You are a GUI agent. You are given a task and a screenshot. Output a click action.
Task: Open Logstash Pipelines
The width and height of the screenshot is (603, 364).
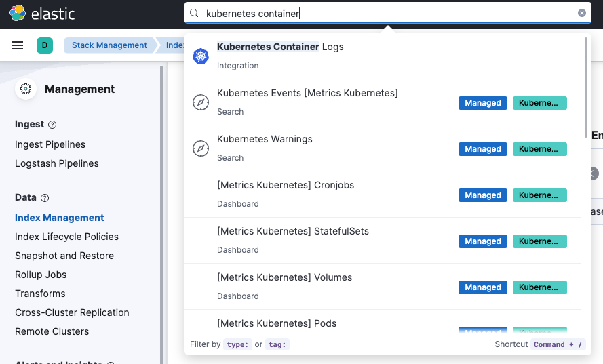tap(57, 163)
